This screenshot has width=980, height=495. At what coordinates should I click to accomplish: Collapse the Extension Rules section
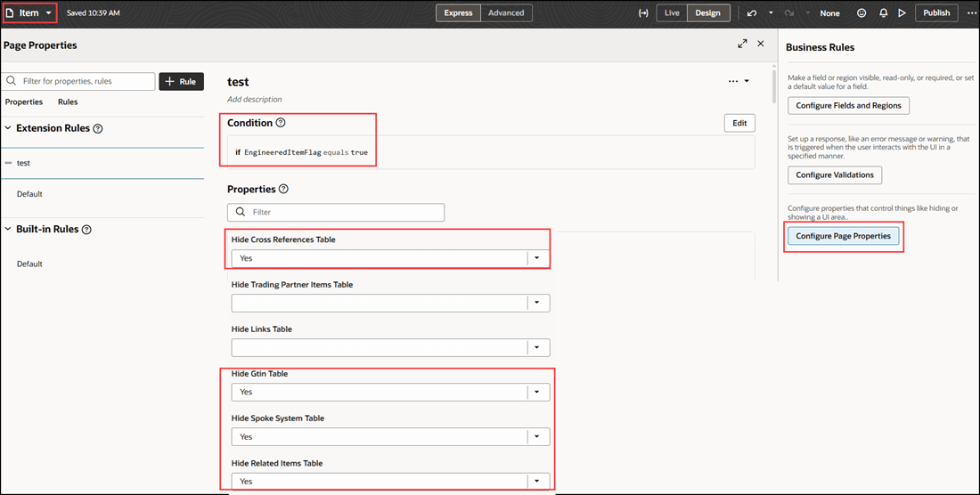click(x=8, y=128)
